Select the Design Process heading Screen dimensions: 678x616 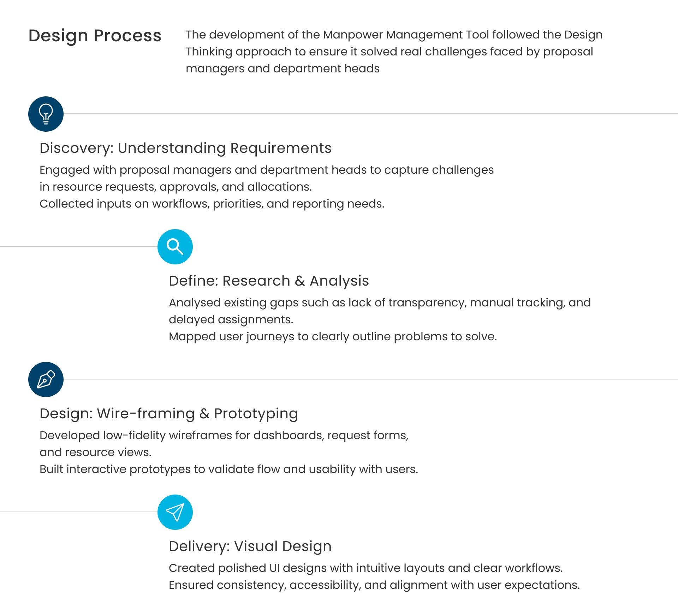click(95, 36)
